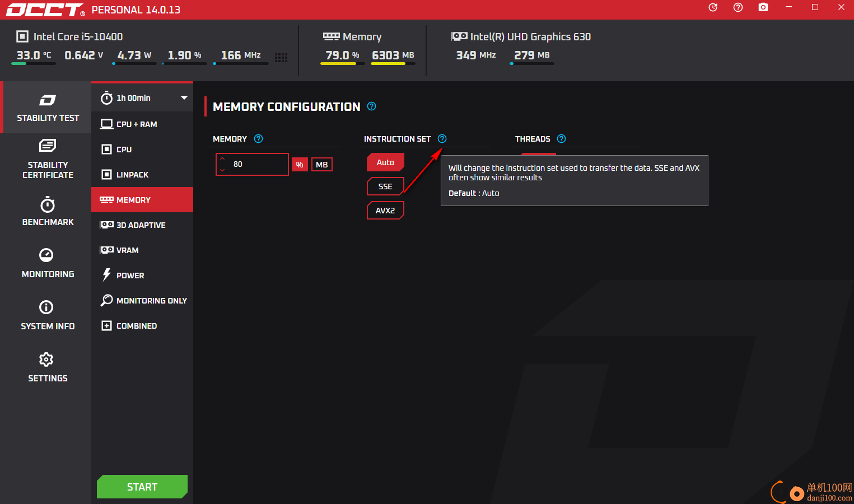This screenshot has height=504, width=854.
Task: Close the OCCT window
Action: (841, 7)
